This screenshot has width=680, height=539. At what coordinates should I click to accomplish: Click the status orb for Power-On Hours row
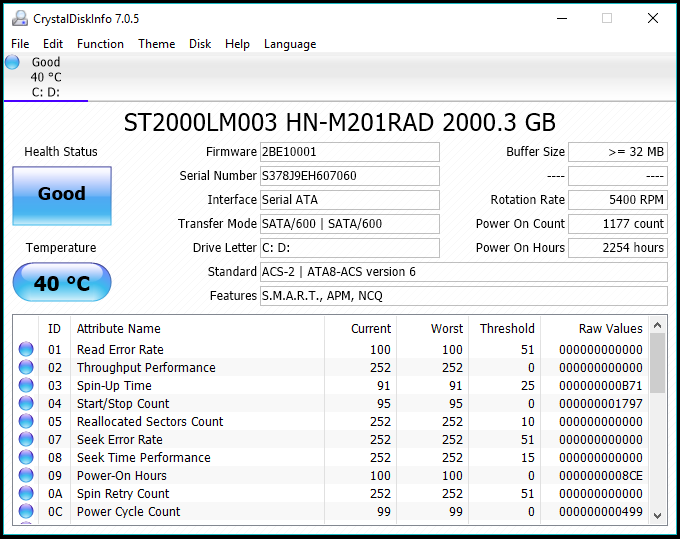26,476
